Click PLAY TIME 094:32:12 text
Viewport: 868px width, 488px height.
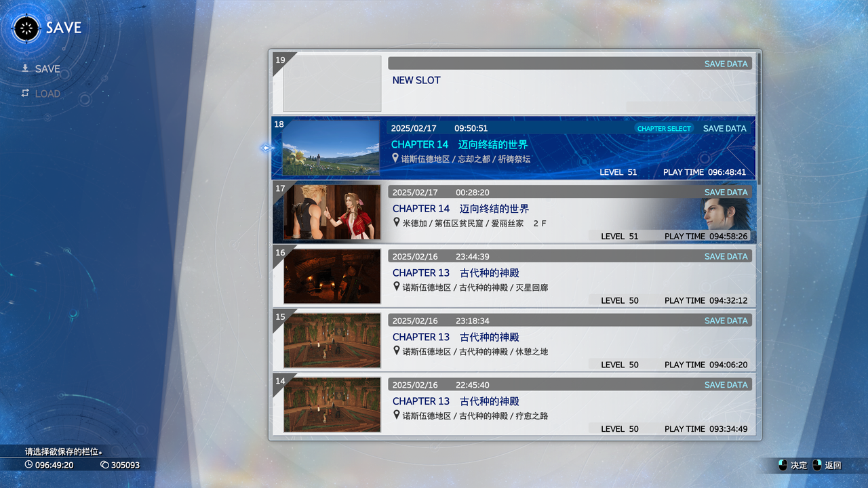point(706,300)
